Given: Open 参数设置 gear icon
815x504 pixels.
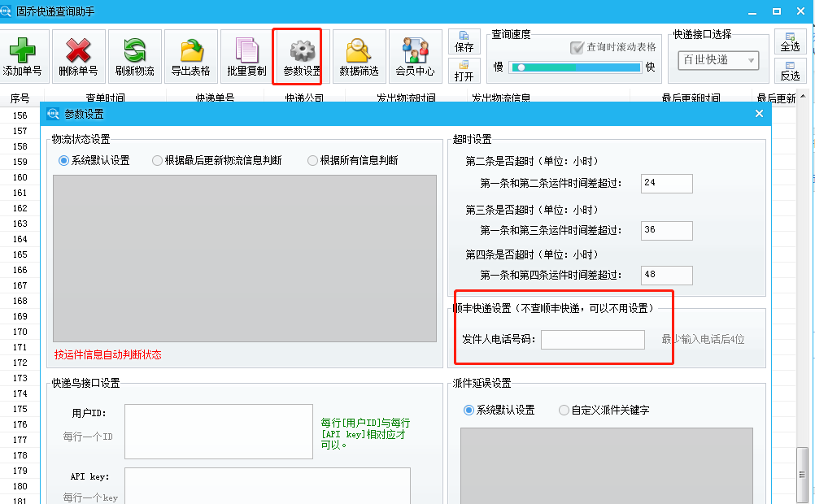Looking at the screenshot, I should click(x=302, y=50).
